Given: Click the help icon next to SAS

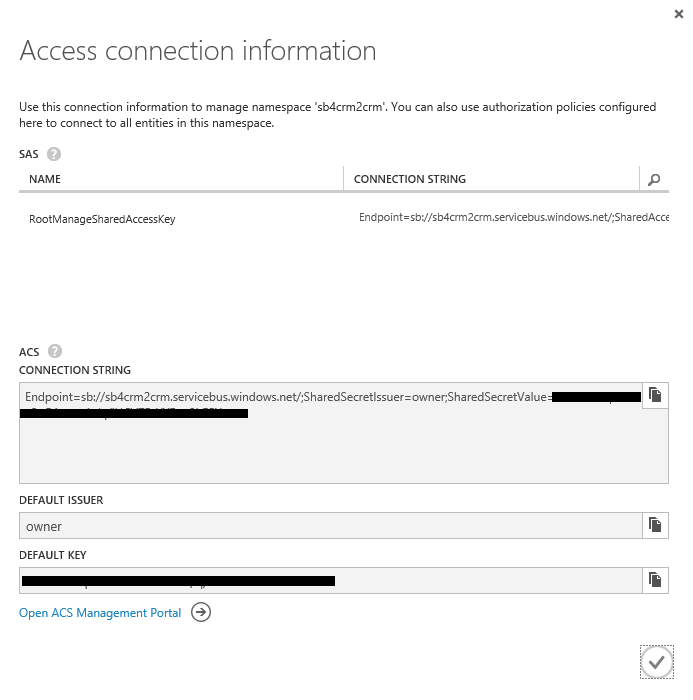Looking at the screenshot, I should [x=54, y=154].
